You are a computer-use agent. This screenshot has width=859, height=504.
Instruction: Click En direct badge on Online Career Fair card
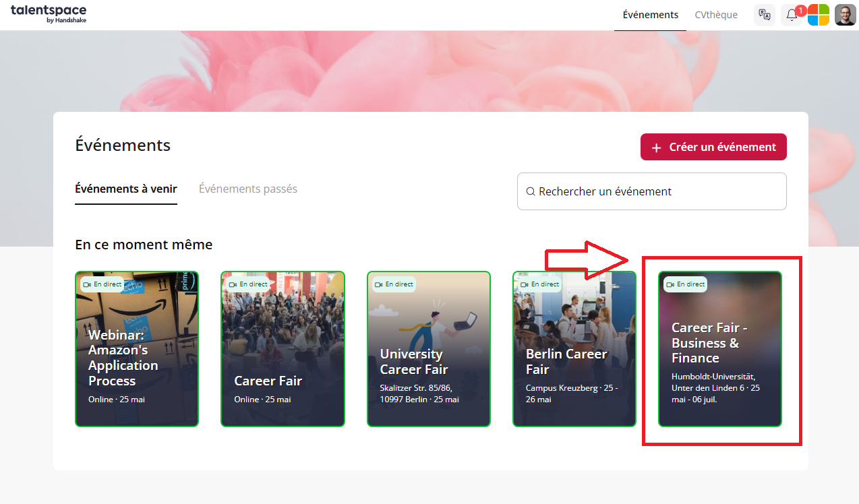coord(247,284)
